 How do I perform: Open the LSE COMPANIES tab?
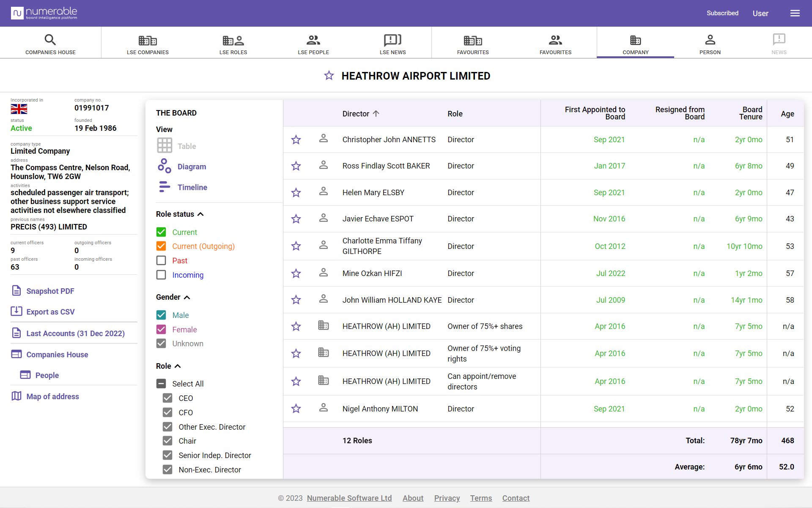coord(148,44)
